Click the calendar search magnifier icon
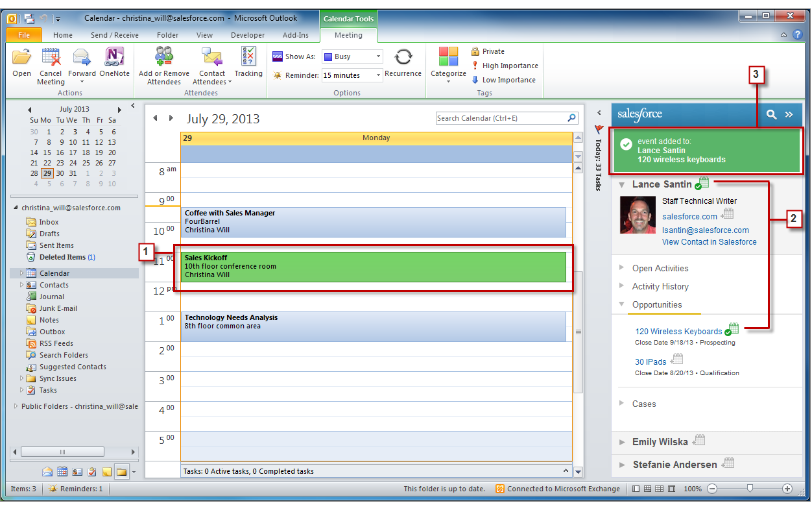Viewport: 812px width, 514px height. (571, 118)
